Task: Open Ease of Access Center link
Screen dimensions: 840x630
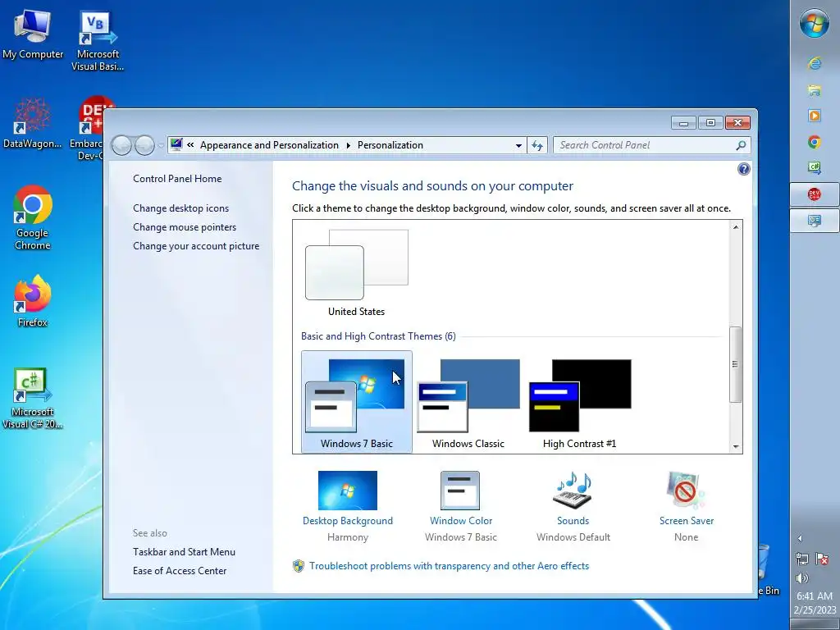Action: (180, 571)
